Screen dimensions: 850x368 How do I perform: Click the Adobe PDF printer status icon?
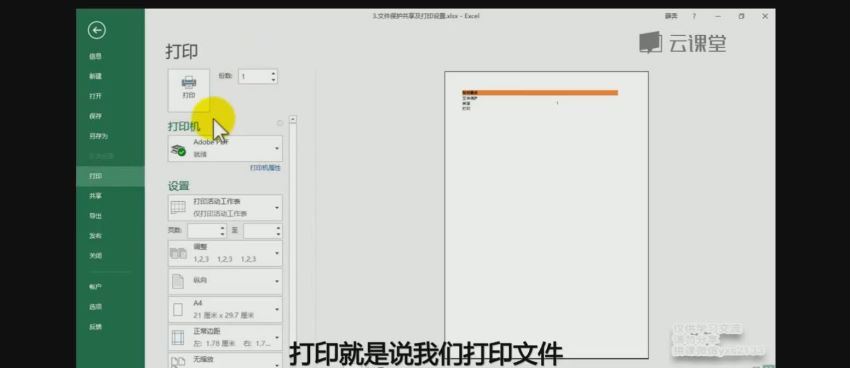178,150
